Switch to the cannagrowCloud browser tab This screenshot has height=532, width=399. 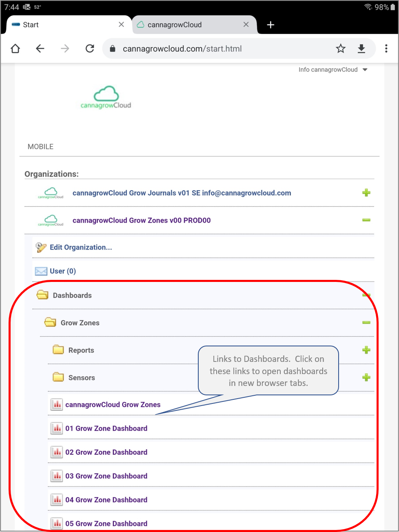pos(175,25)
